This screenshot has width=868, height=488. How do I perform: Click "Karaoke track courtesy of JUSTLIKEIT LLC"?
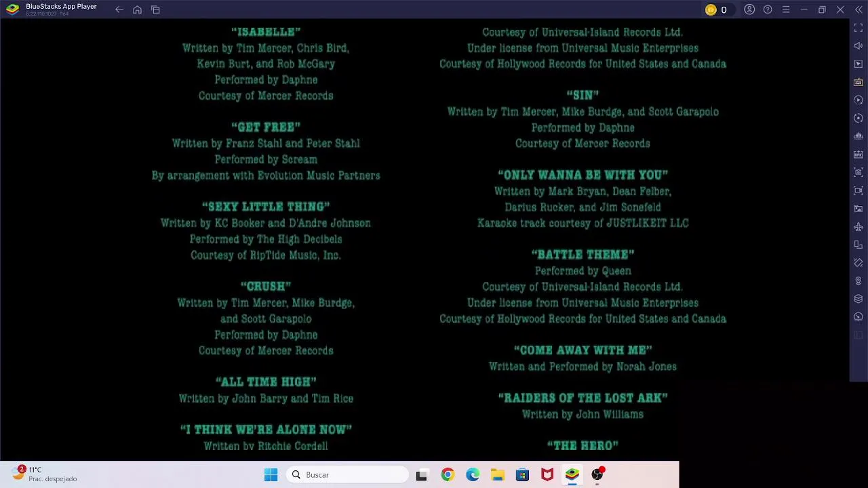pyautogui.click(x=583, y=223)
